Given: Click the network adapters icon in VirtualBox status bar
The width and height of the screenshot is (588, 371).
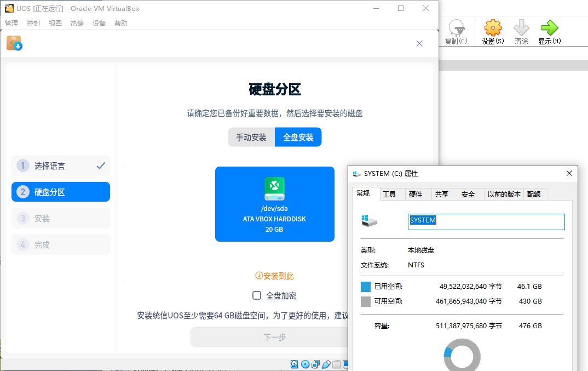Looking at the screenshot, I should [316, 364].
